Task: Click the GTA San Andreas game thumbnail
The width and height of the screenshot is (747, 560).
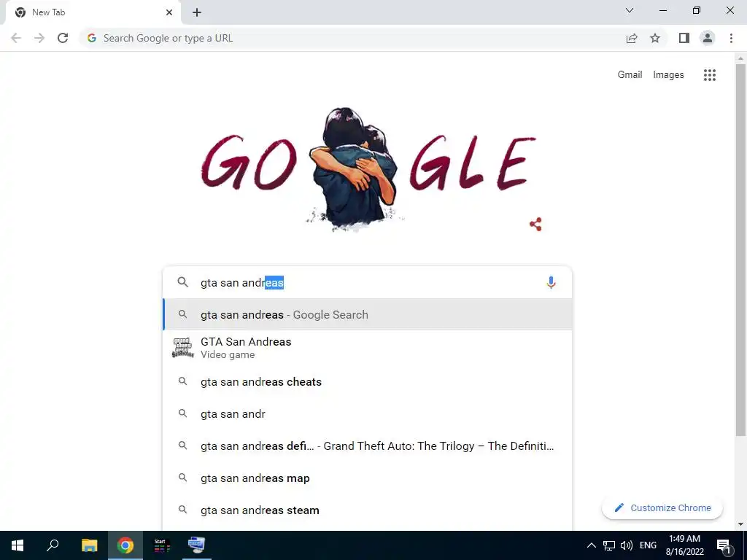Action: [183, 348]
